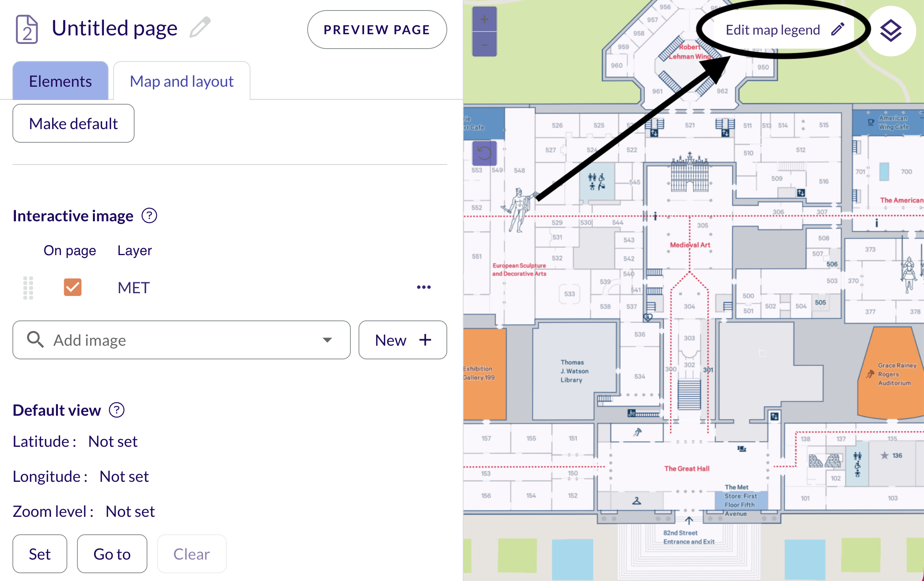Image resolution: width=924 pixels, height=581 pixels.
Task: Zoom out on the map
Action: 485,44
